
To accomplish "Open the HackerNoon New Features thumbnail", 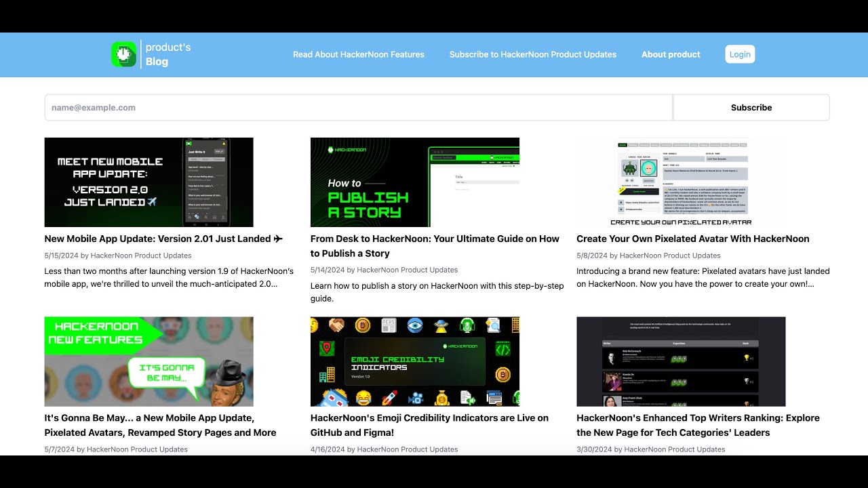I will pyautogui.click(x=149, y=361).
